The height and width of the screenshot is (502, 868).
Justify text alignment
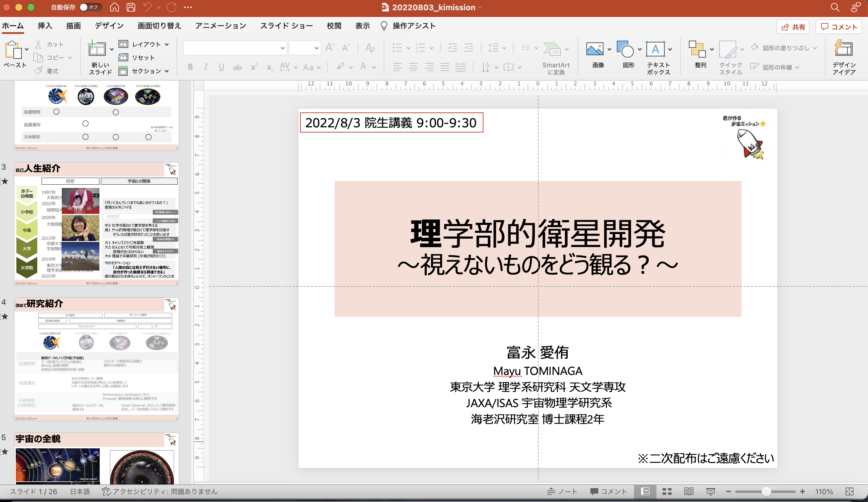[445, 67]
